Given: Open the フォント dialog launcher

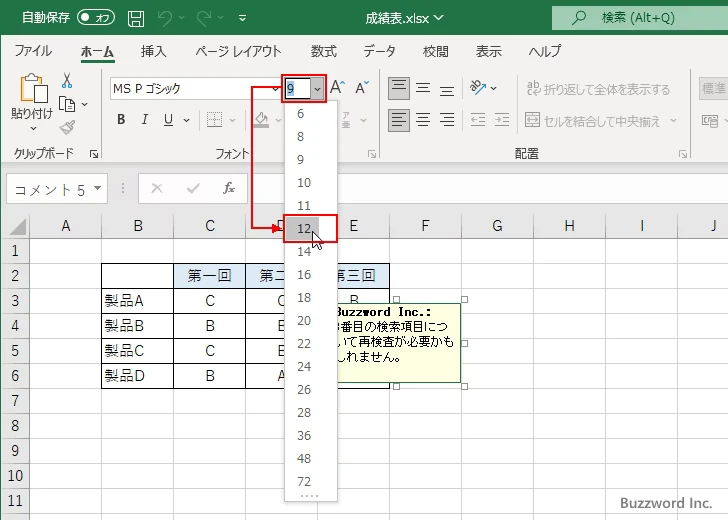Looking at the screenshot, I should tap(372, 154).
